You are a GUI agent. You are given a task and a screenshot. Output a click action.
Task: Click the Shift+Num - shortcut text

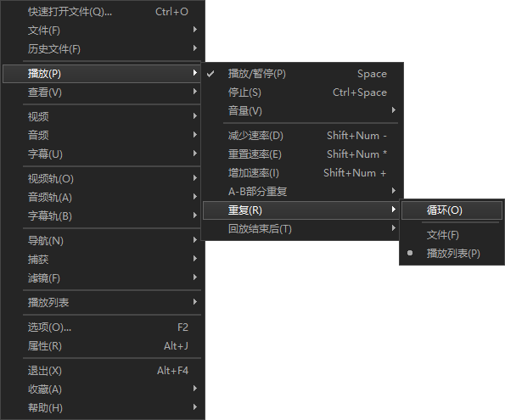356,136
